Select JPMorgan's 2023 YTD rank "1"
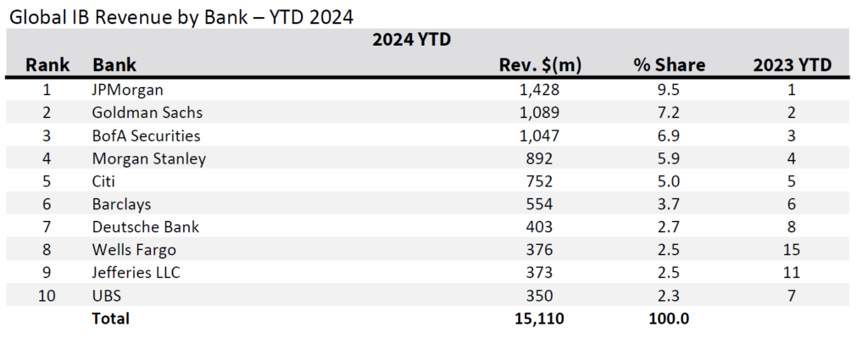Image resolution: width=868 pixels, height=344 pixels. coord(792,90)
